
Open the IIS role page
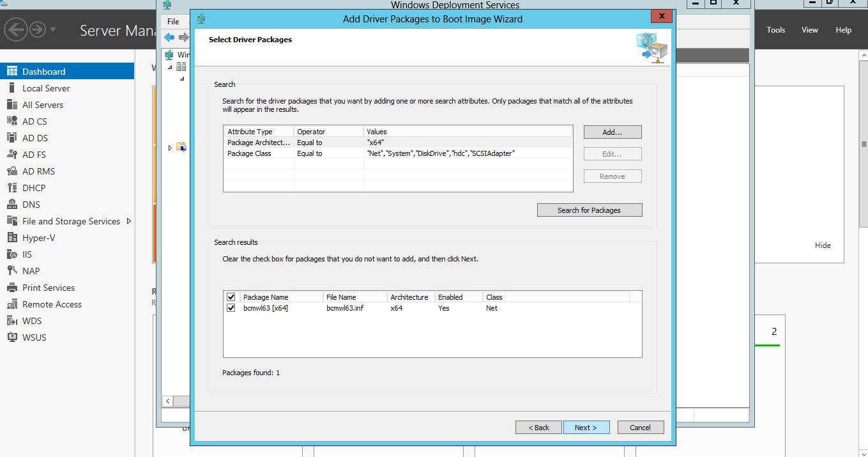click(x=67, y=254)
